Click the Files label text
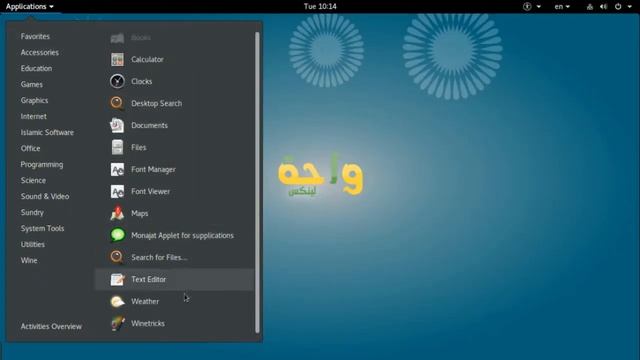The height and width of the screenshot is (360, 640). coord(139,147)
